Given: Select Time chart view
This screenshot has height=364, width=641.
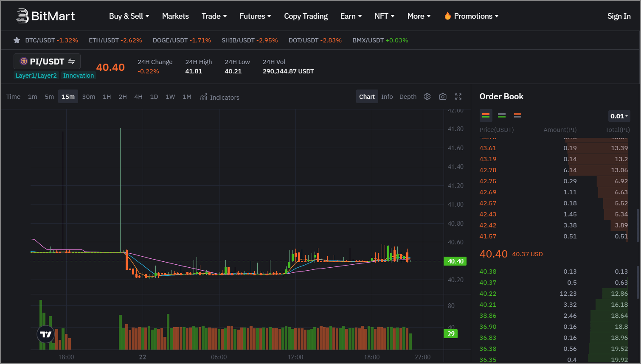Looking at the screenshot, I should (x=13, y=97).
